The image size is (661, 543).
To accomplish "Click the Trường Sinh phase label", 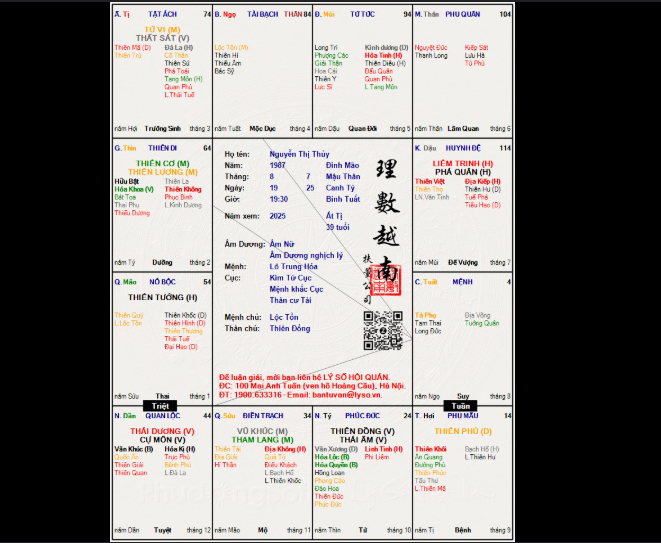I will pos(162,129).
